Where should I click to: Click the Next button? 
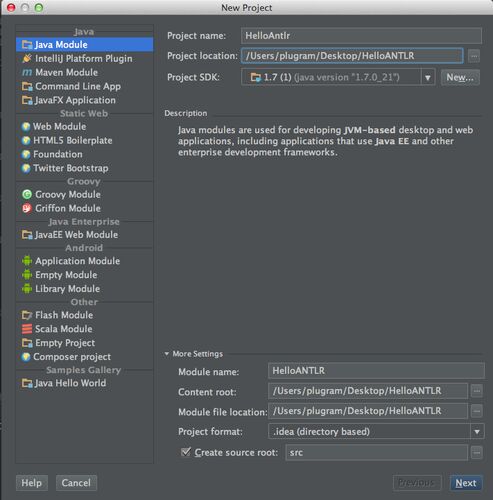pos(465,483)
